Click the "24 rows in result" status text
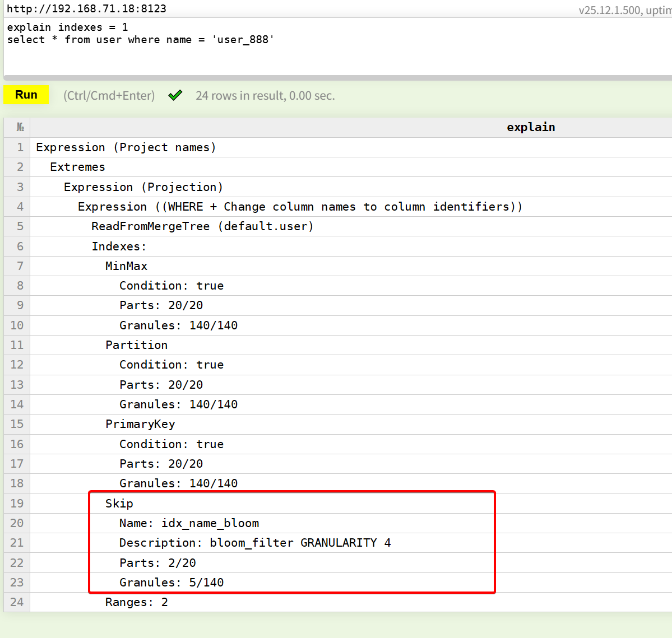672x638 pixels. click(x=265, y=96)
